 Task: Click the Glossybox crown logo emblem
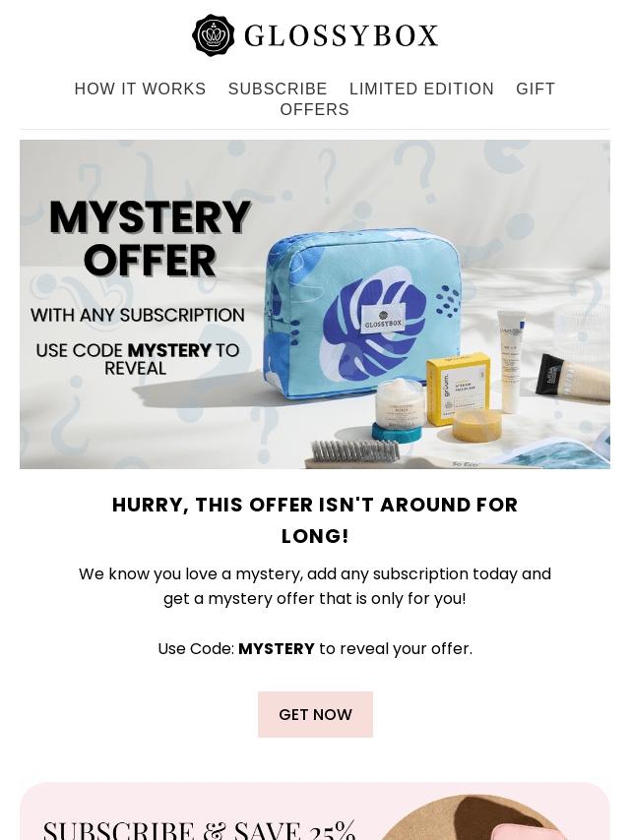[x=213, y=35]
